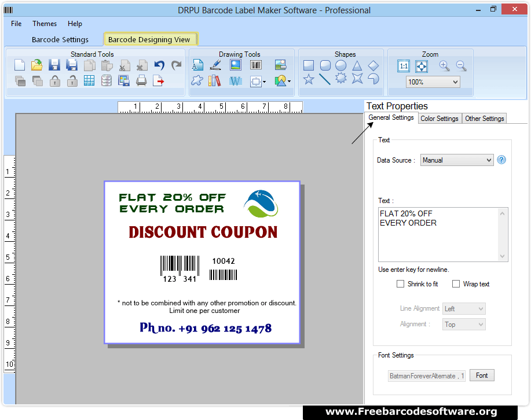This screenshot has width=531, height=420.
Task: Switch to Barcode Settings tab
Action: point(60,39)
